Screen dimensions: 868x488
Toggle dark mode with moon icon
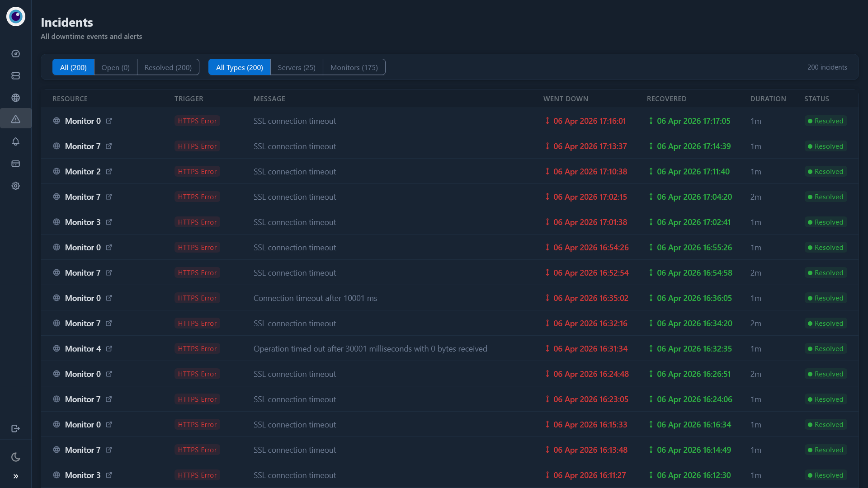click(15, 457)
